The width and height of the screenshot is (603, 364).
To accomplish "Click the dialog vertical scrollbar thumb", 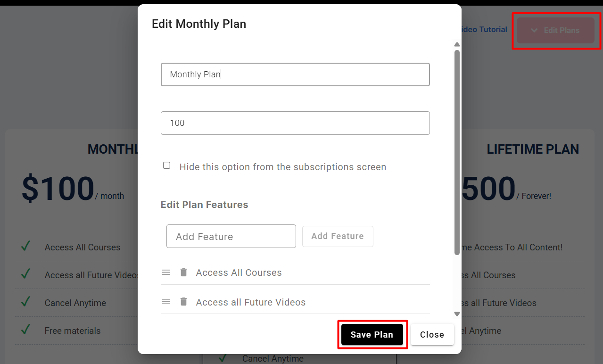I will (x=456, y=151).
